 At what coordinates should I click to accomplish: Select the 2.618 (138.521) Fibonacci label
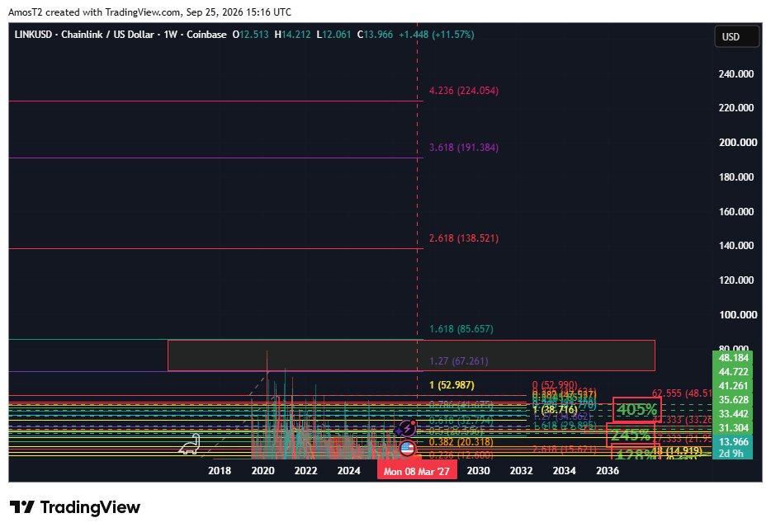(x=464, y=238)
